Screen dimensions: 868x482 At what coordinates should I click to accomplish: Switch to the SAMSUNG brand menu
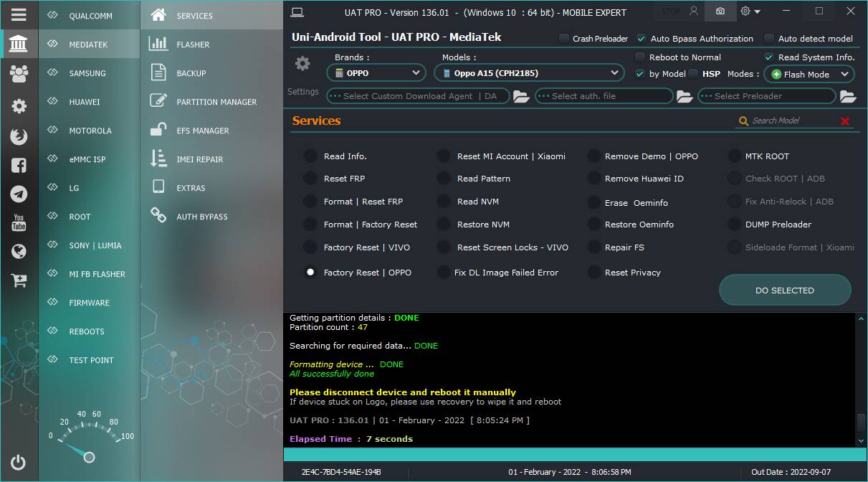[89, 73]
